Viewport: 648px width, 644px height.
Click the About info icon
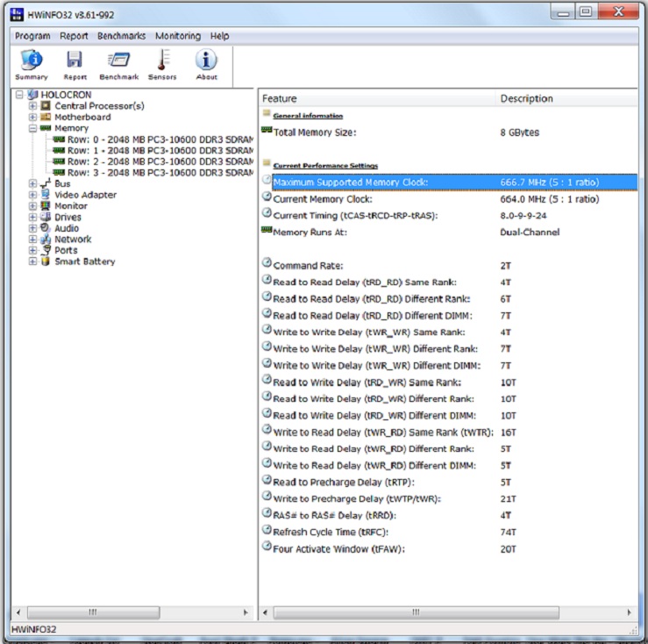pos(206,60)
